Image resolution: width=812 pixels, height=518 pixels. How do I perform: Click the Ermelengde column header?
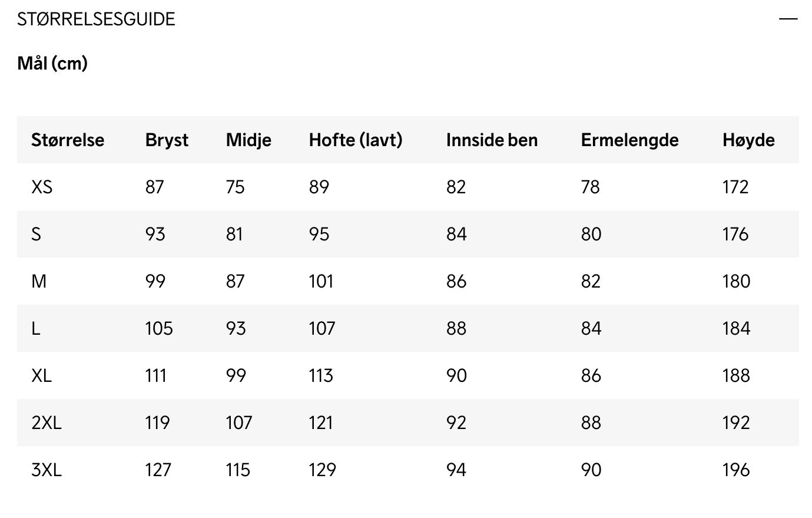(x=629, y=140)
